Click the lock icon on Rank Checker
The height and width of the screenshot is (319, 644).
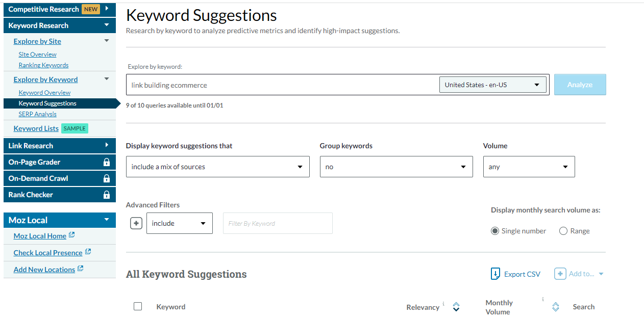(107, 195)
